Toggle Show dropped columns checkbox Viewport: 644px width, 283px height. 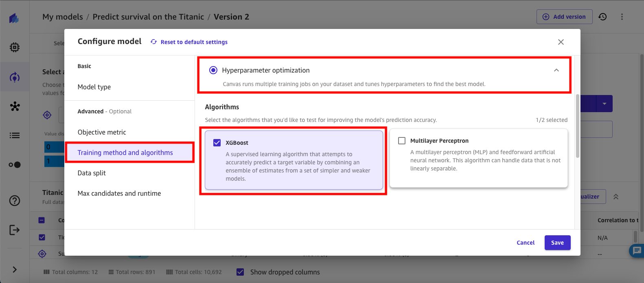tap(240, 272)
